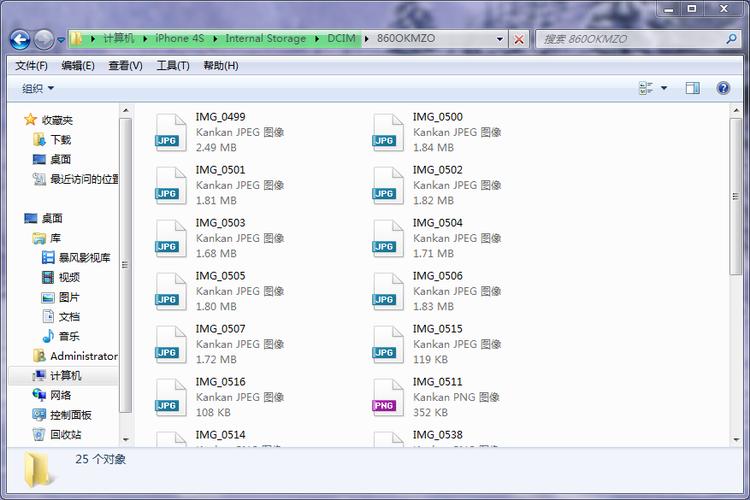Open the 工具(T) menu

(173, 66)
